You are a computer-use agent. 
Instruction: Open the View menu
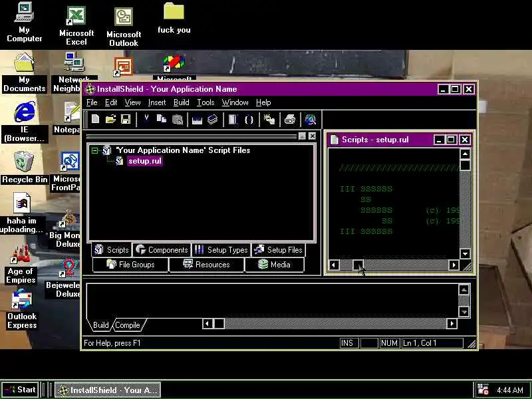pyautogui.click(x=132, y=102)
